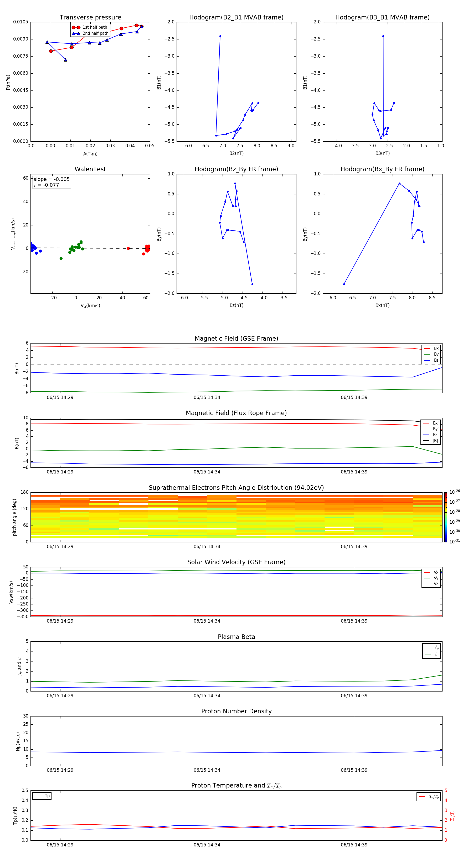The width and height of the screenshot is (473, 868).
Task: Click the 'slope = -0.005' annotation
Action: (52, 179)
